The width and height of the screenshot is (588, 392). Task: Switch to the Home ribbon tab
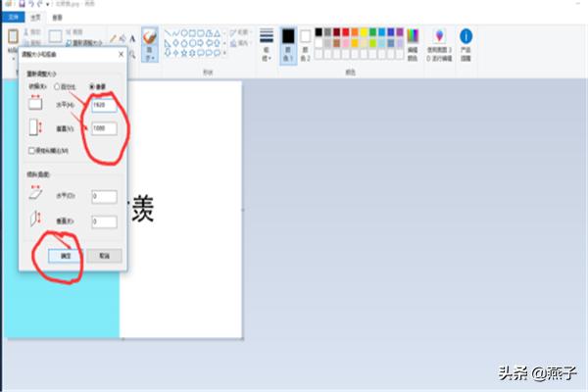coord(35,18)
